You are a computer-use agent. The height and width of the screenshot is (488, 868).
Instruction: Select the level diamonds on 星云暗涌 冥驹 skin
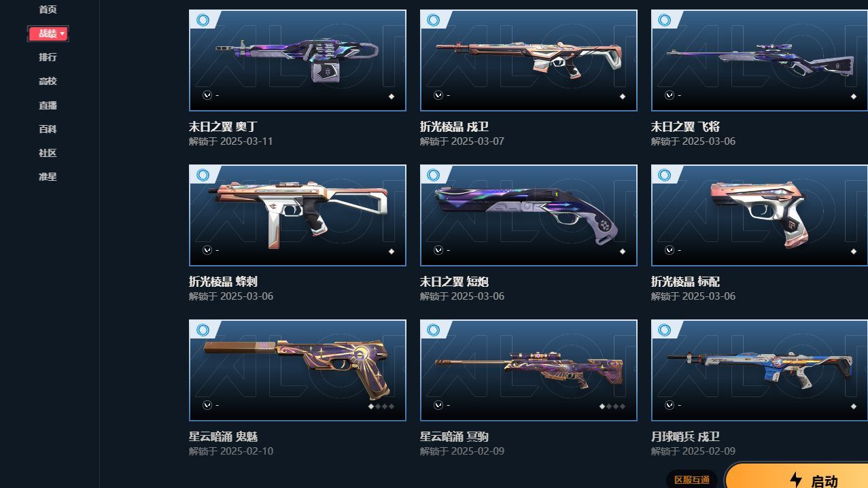[612, 406]
